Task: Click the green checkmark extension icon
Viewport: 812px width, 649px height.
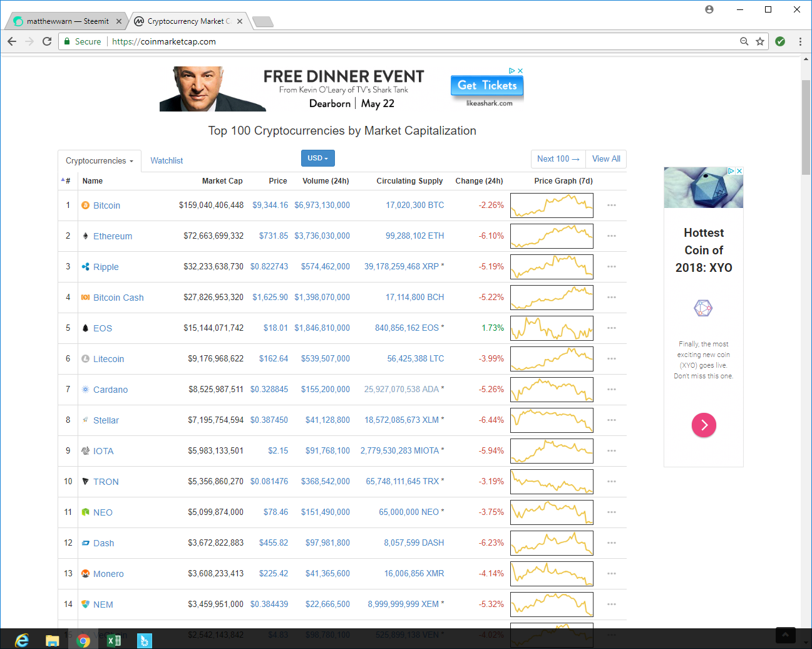Action: pyautogui.click(x=780, y=41)
